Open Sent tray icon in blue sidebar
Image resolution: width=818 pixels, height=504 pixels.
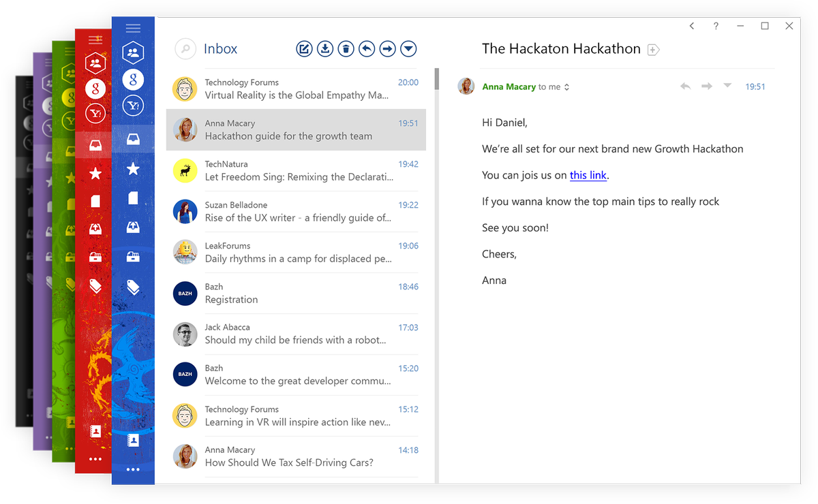[133, 227]
